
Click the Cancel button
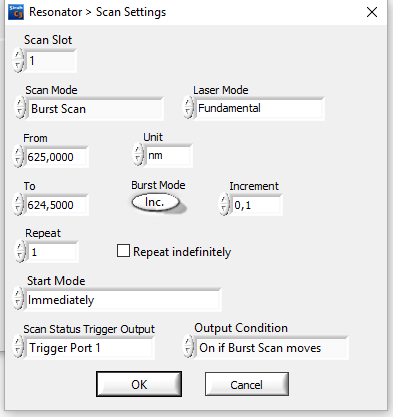pyautogui.click(x=247, y=384)
